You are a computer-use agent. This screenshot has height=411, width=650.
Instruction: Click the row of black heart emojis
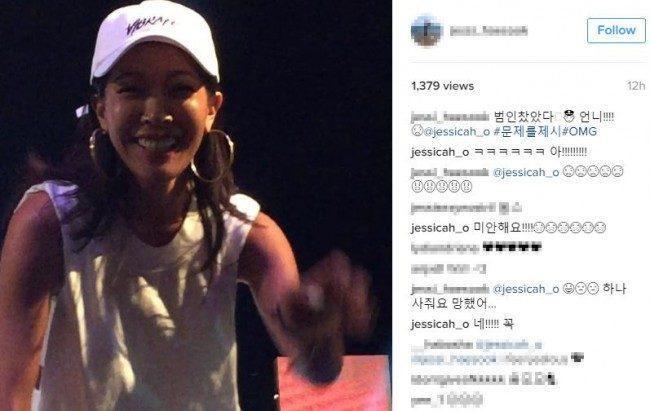pos(512,248)
